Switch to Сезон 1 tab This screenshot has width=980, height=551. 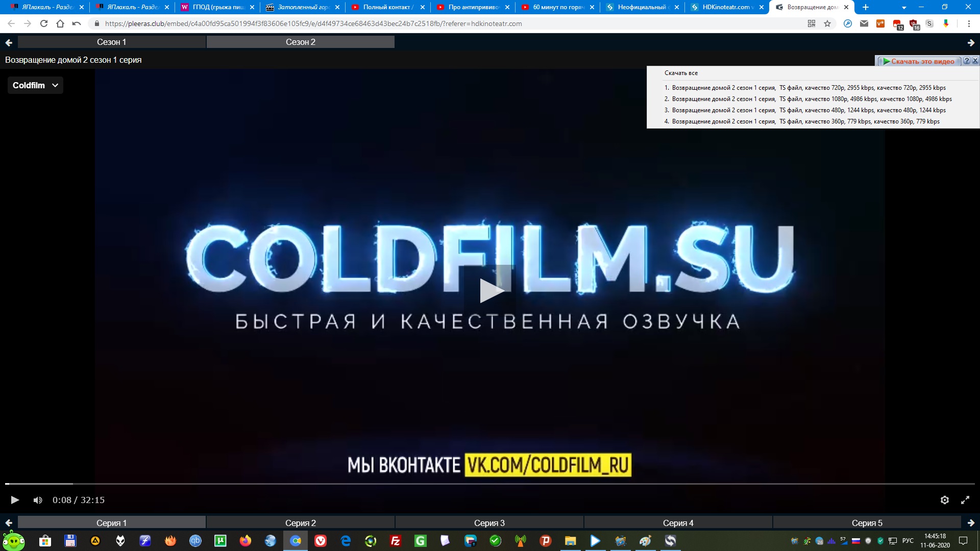pos(111,42)
